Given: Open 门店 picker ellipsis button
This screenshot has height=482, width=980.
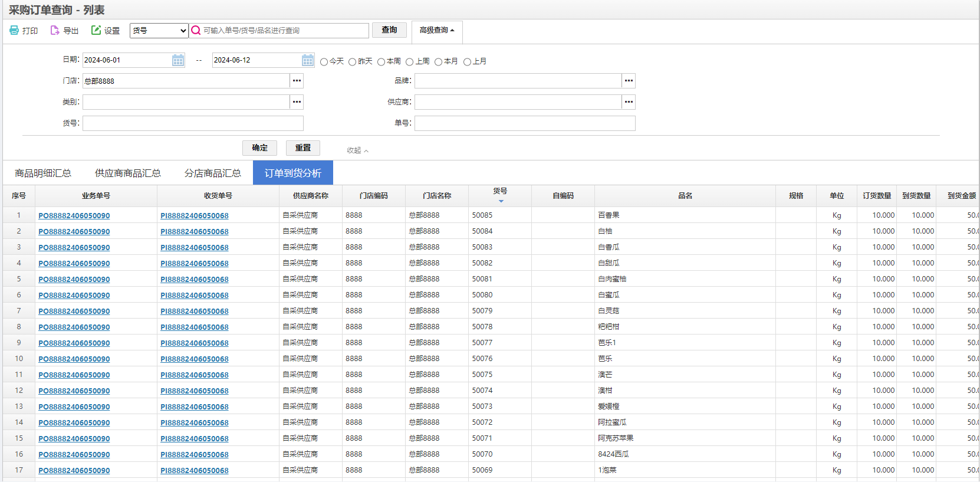Looking at the screenshot, I should 297,81.
